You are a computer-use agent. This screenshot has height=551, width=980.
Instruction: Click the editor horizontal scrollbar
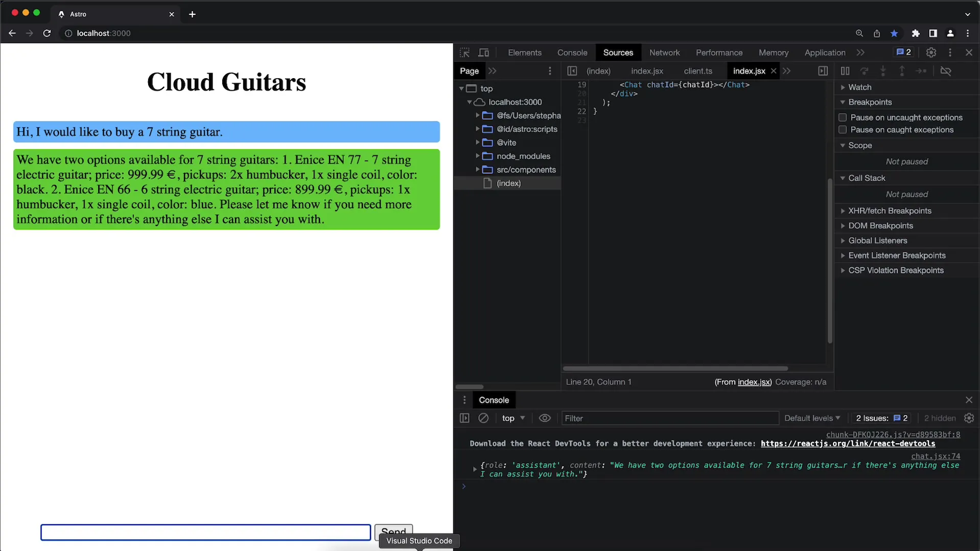(675, 368)
